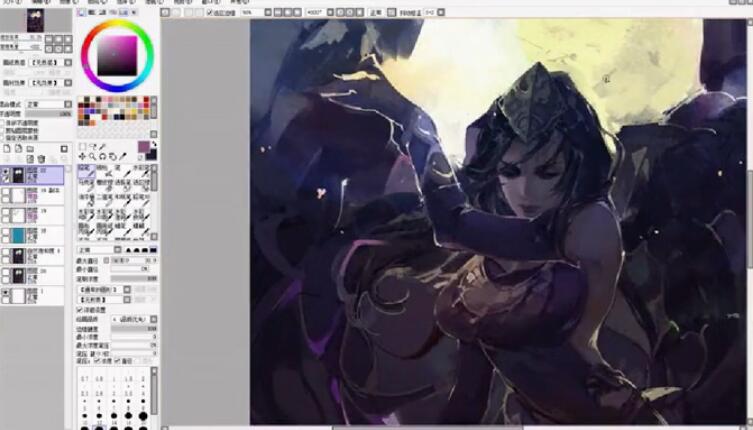
Task: Select the rotate view tool
Action: (x=102, y=157)
